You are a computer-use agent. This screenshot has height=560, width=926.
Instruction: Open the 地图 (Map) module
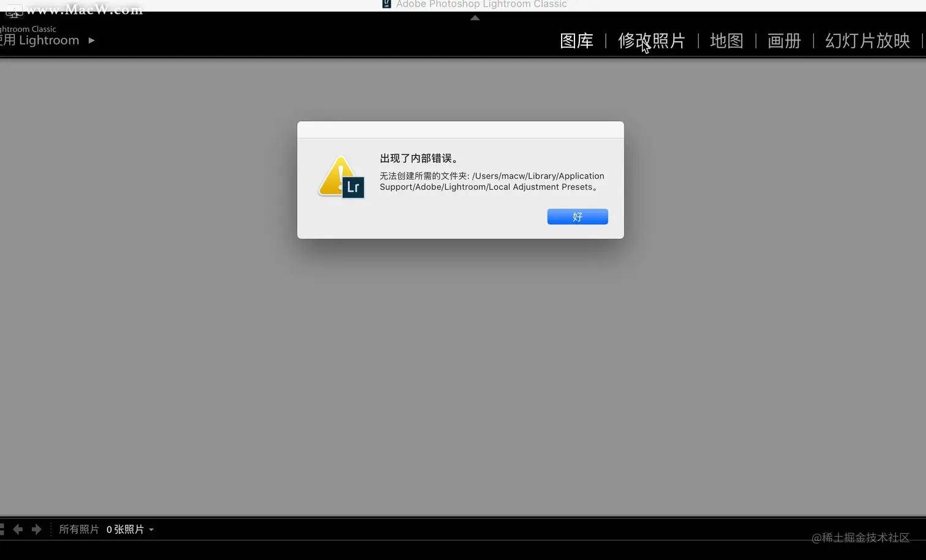(726, 41)
